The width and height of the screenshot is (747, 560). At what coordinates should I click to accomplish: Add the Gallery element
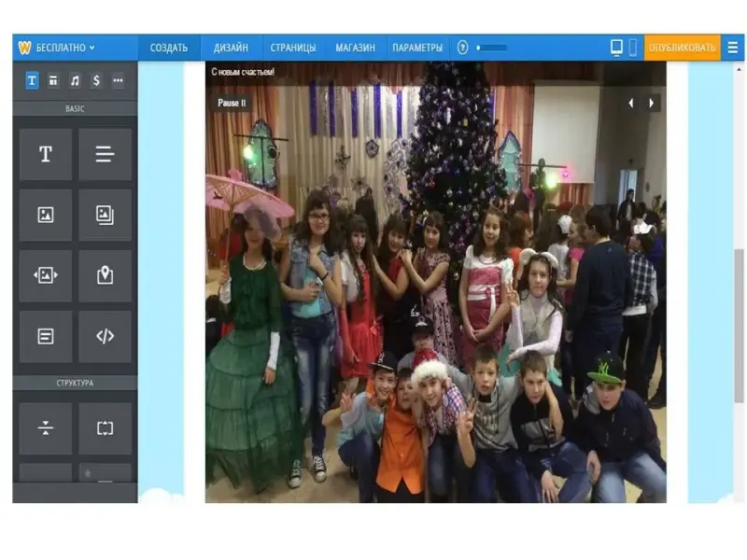point(105,216)
